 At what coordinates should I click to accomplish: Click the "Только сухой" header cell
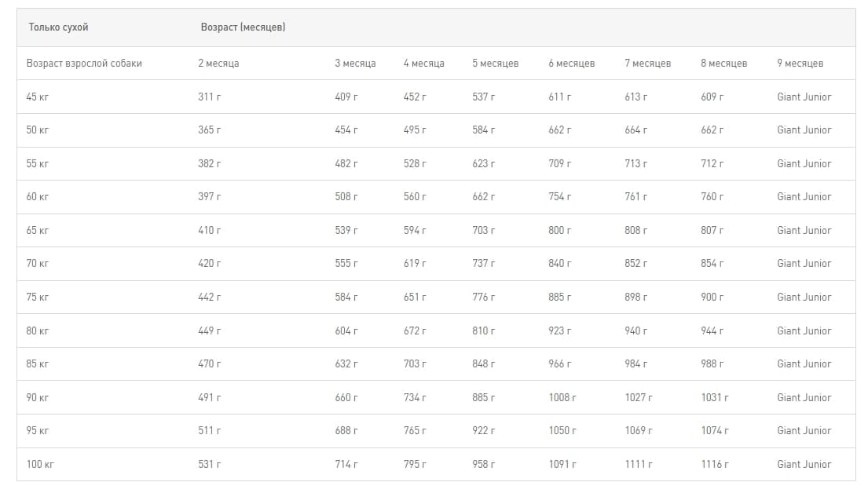(x=59, y=27)
